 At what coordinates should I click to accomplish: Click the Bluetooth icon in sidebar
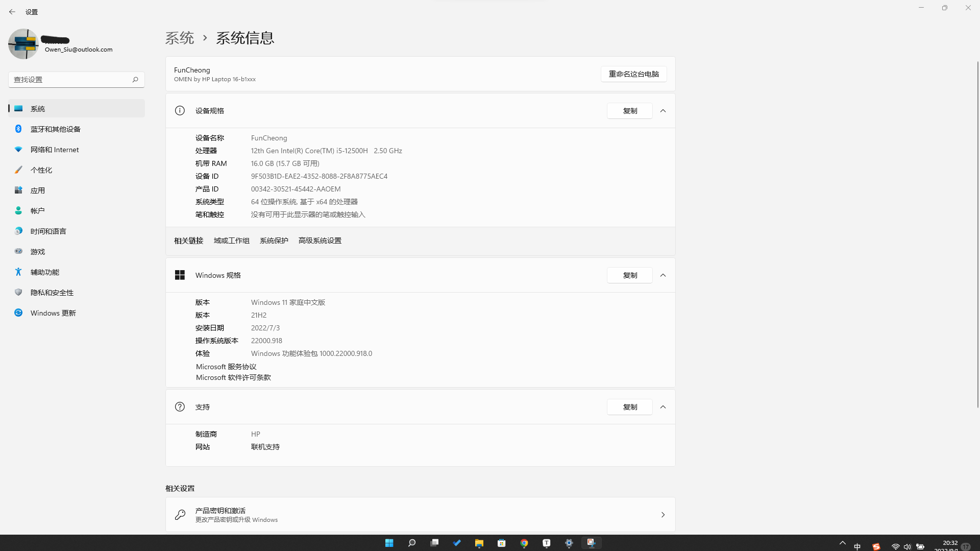click(18, 129)
